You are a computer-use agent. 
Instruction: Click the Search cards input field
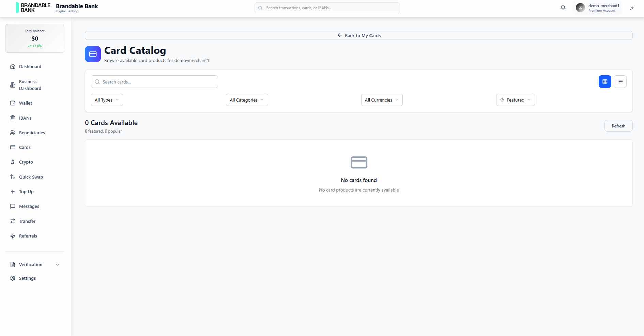coord(154,81)
